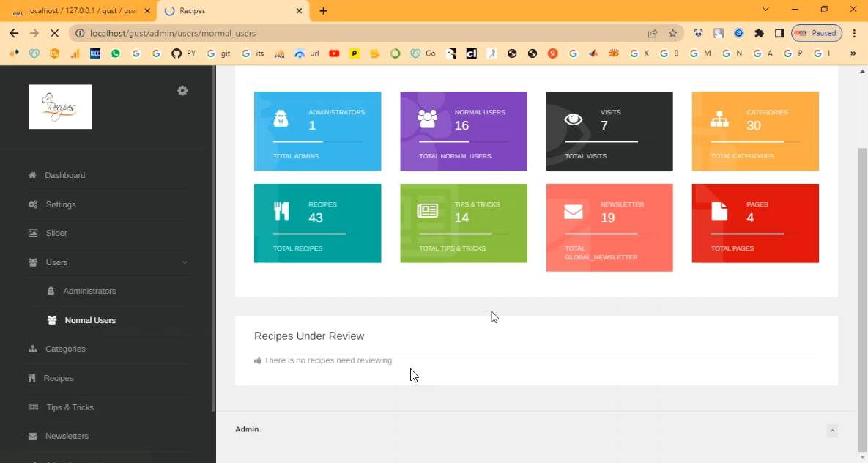
Task: Select Administrators under Users
Action: tap(89, 292)
